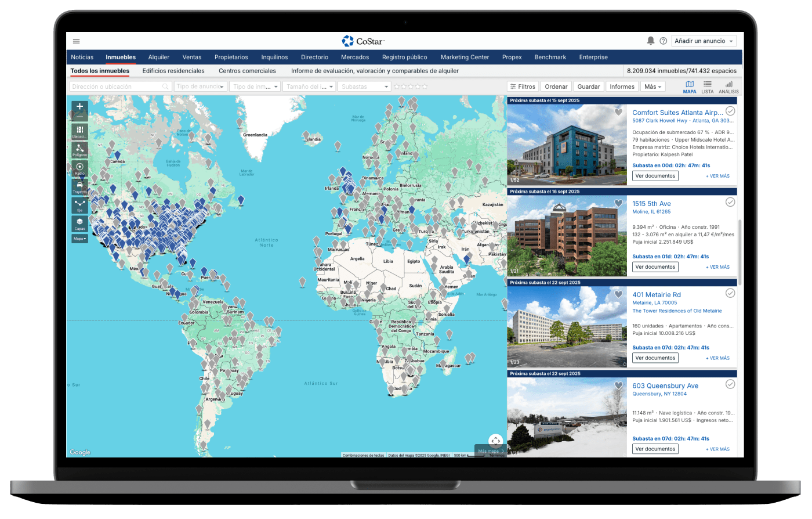Viewport: 812px width, 519px height.
Task: Check the select circle for 401 Metairie Rd
Action: pos(730,293)
